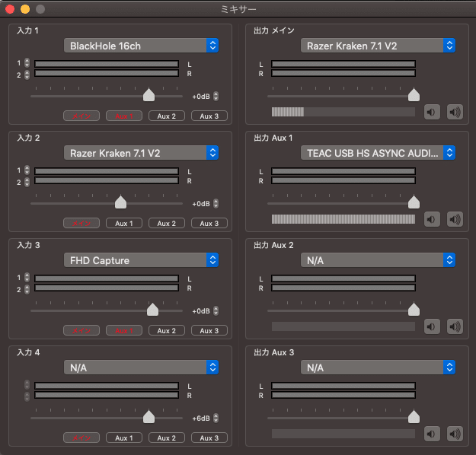Enable Aux 2 routing for 入力 1

(x=167, y=116)
